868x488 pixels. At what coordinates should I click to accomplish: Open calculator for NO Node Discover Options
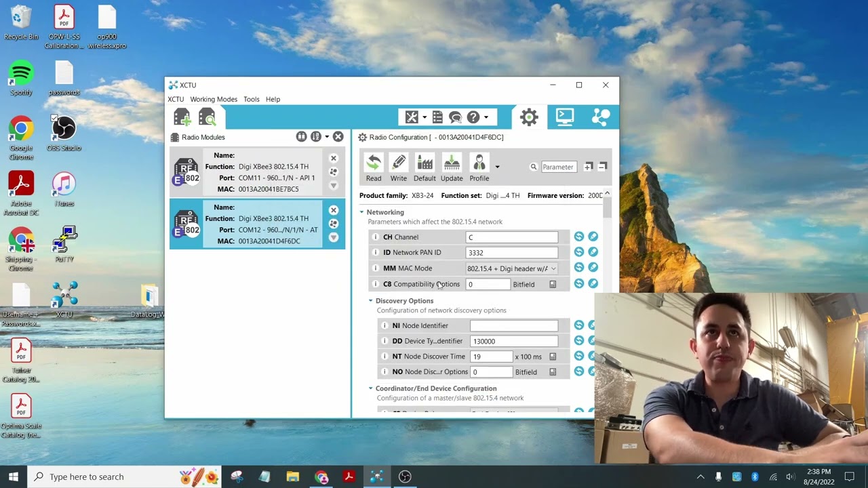pyautogui.click(x=553, y=372)
